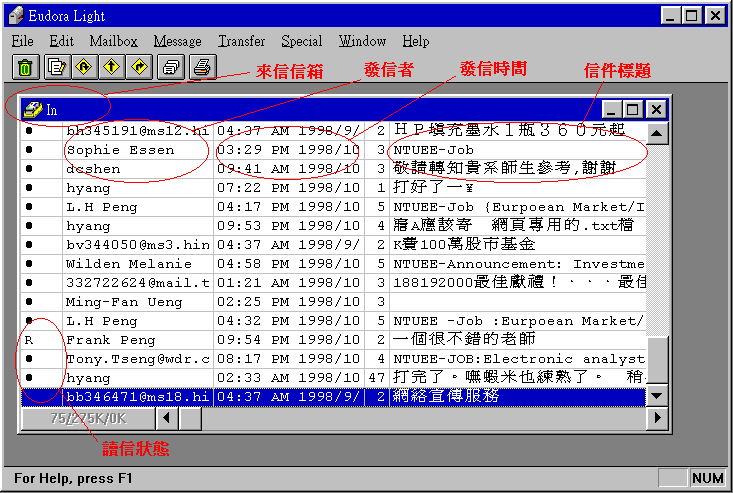
Task: Maximize the In mailbox window
Action: coord(632,110)
